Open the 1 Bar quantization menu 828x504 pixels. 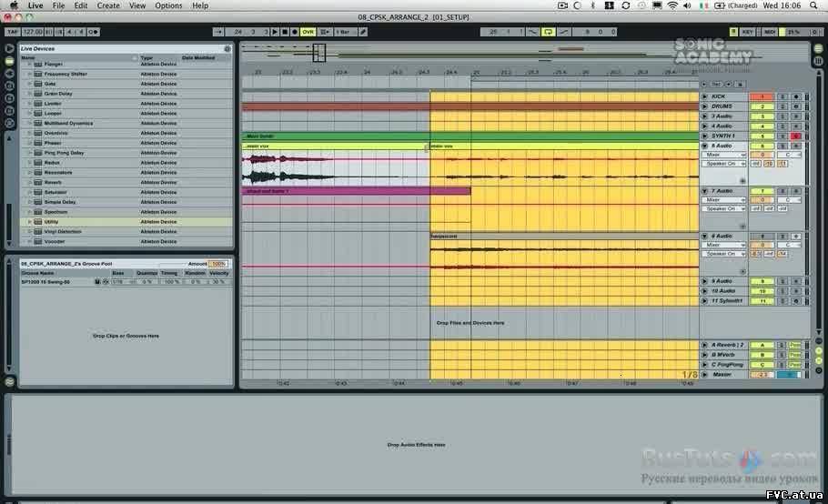tap(346, 32)
